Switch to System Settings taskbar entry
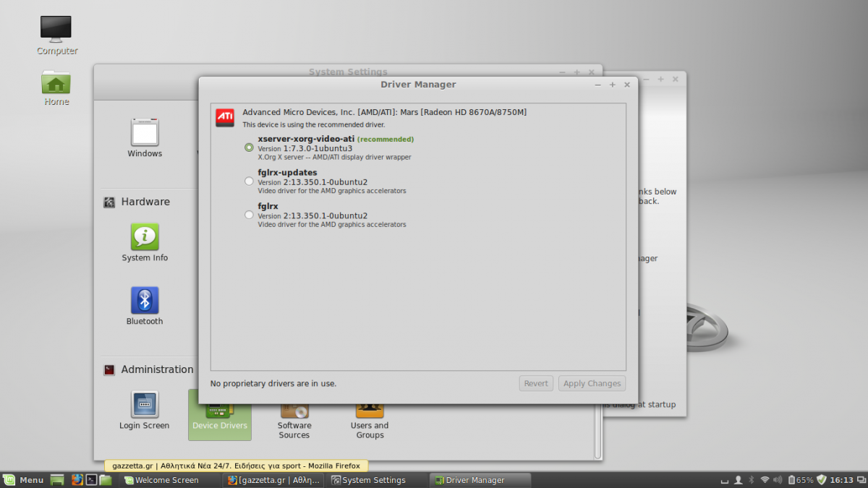The image size is (868, 488). click(376, 480)
